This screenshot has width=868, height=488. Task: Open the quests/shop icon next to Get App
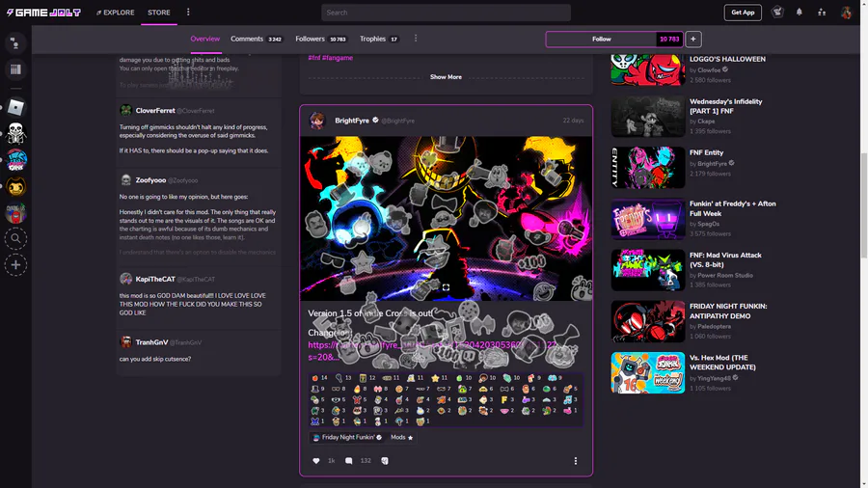777,13
